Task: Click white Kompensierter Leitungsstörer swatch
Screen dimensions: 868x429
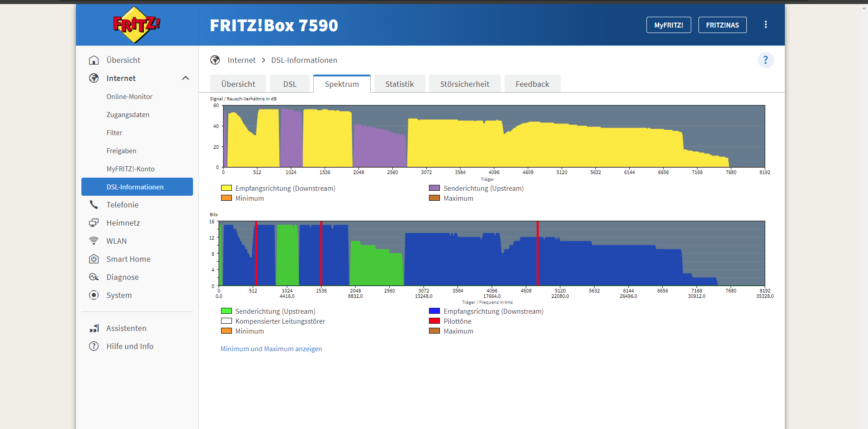Action: pos(226,321)
